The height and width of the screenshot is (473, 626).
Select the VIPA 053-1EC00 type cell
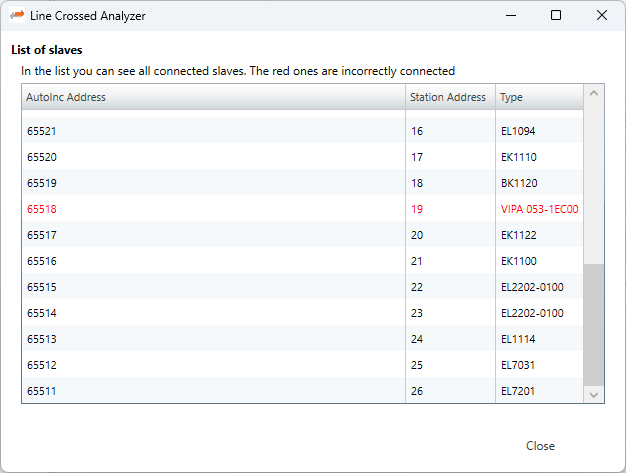pos(539,210)
